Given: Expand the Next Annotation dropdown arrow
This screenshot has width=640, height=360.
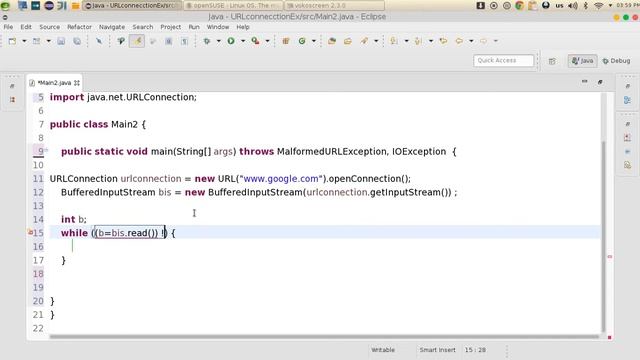Looking at the screenshot, I should click(406, 41).
